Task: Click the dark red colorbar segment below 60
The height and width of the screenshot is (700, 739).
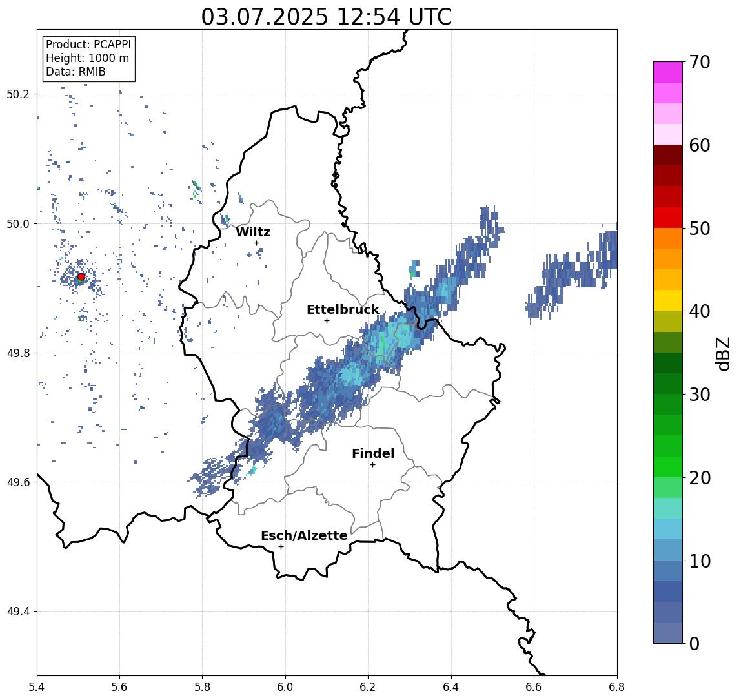Action: coord(668,155)
